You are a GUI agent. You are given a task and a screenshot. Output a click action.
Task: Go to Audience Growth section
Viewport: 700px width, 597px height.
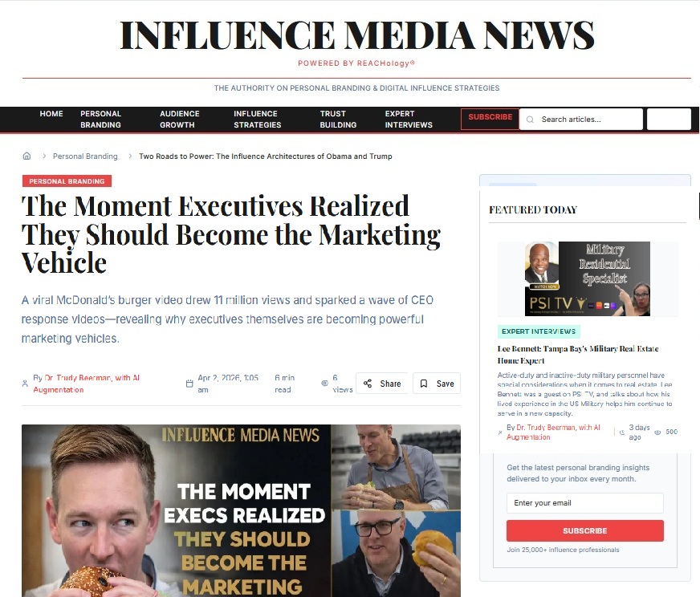[x=180, y=120]
